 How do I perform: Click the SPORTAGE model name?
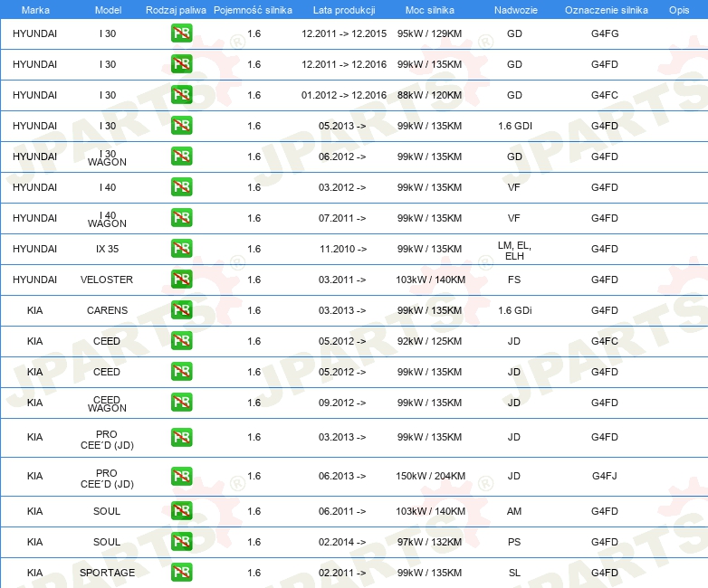pyautogui.click(x=107, y=573)
